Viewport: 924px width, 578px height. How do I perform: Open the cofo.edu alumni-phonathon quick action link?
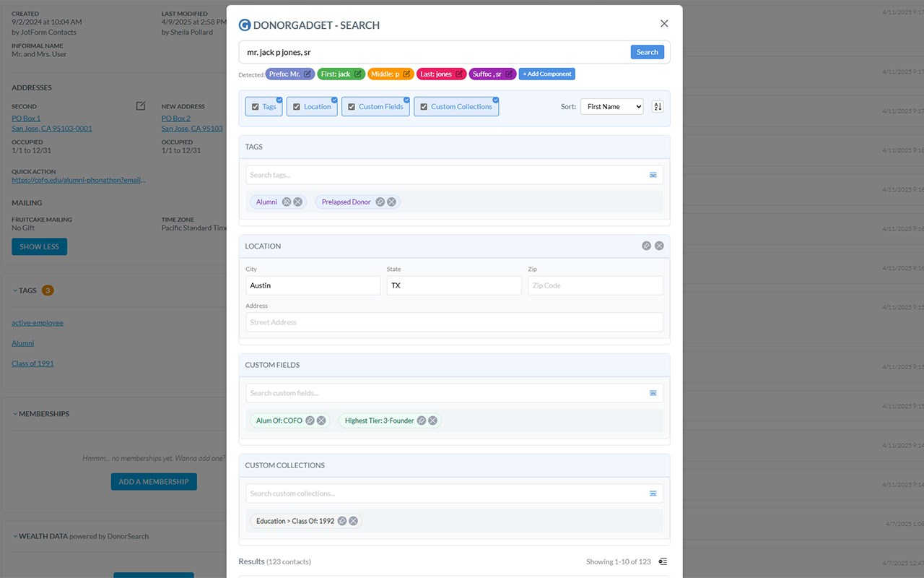pos(79,180)
